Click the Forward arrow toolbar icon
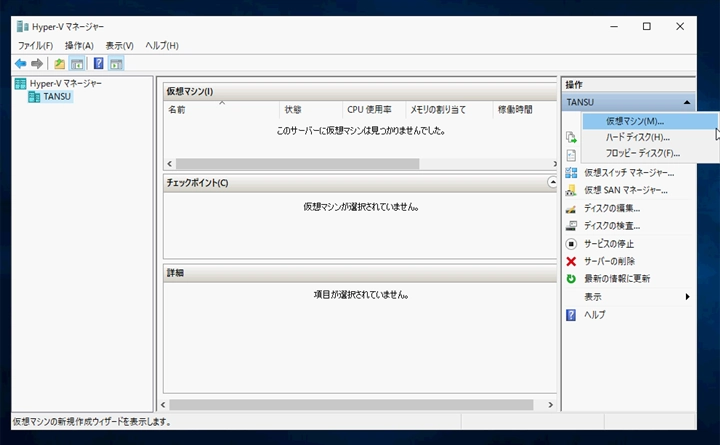The width and height of the screenshot is (720, 445). click(x=37, y=63)
